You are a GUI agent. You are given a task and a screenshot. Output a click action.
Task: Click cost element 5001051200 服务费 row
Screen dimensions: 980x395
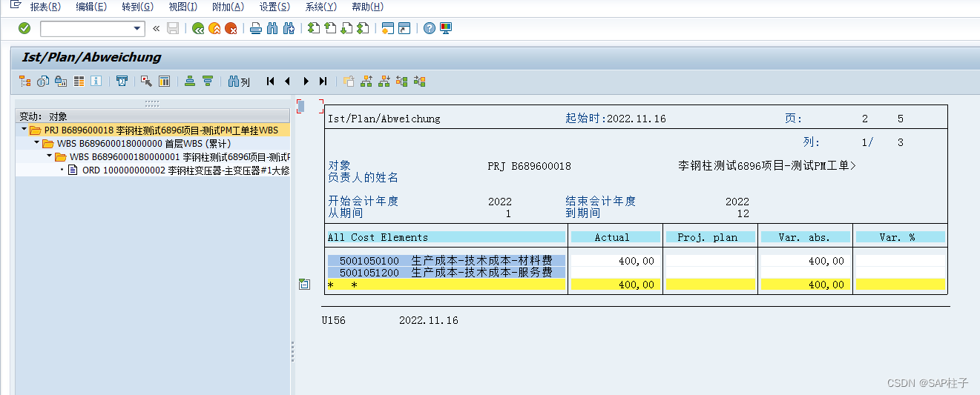click(x=446, y=273)
